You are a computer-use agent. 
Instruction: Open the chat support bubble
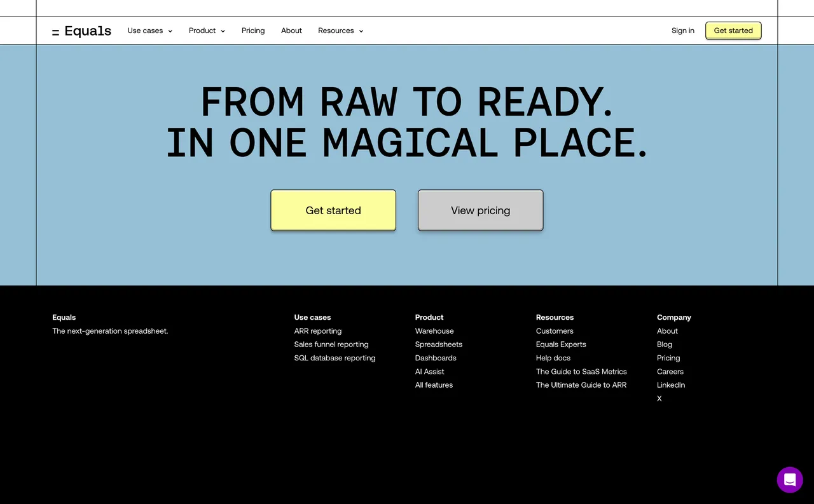pos(790,480)
